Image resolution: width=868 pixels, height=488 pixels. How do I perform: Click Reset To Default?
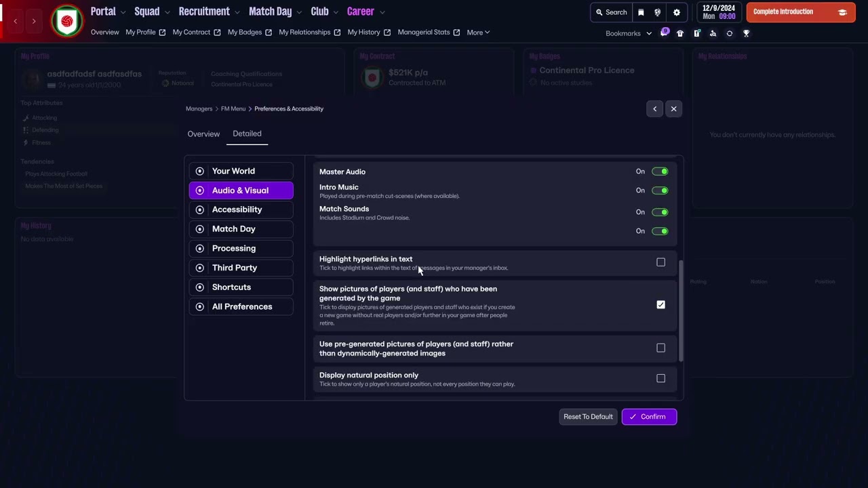[x=588, y=417]
